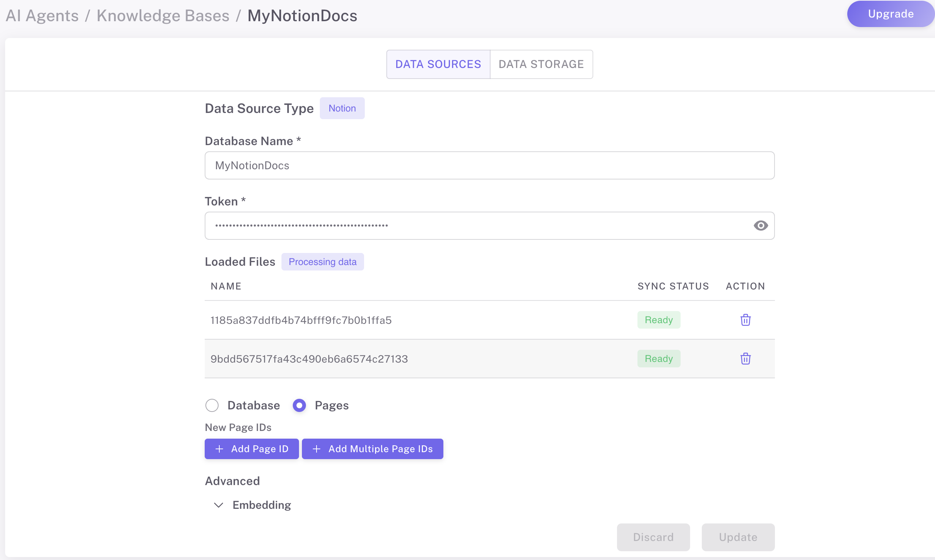Focus the Database Name input field
Viewport: 935px width, 560px height.
click(489, 165)
